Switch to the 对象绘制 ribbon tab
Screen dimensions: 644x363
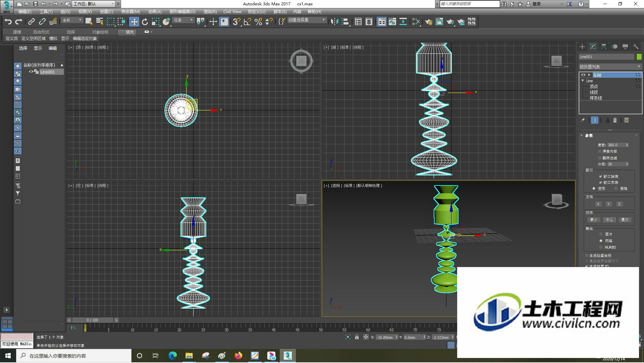100,32
